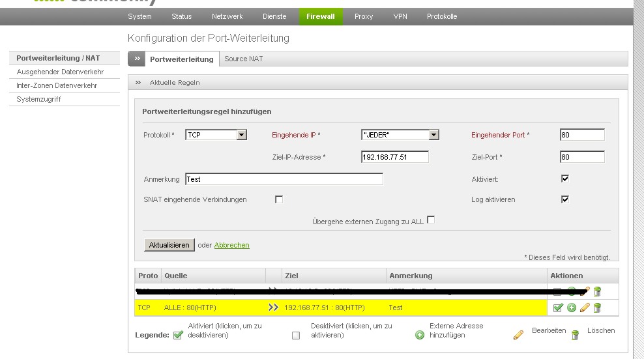Open the VPN menu

coord(400,16)
